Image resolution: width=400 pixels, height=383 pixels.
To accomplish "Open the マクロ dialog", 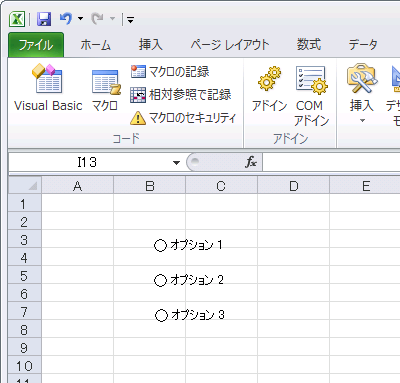I will 105,89.
